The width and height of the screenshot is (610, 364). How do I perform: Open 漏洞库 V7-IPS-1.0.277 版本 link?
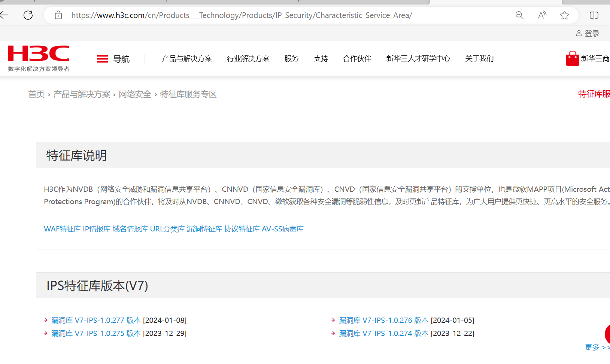96,320
